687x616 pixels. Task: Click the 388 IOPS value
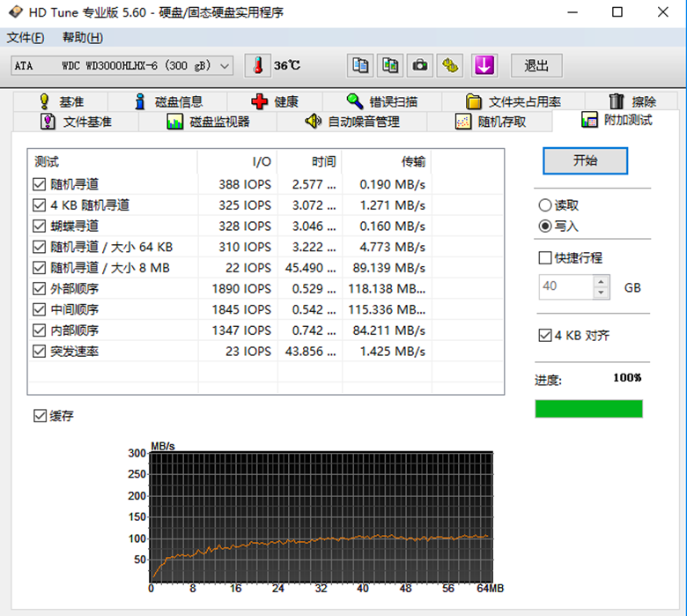point(245,184)
